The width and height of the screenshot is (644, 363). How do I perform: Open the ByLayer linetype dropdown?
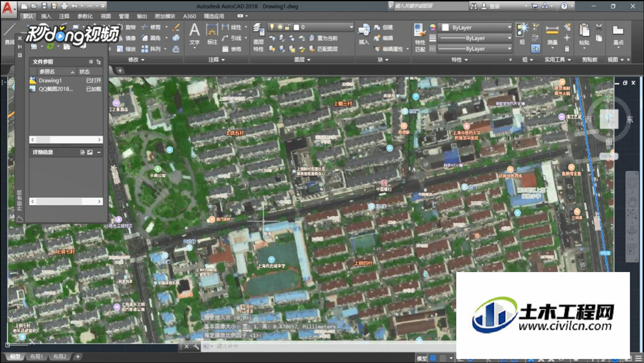[x=509, y=49]
